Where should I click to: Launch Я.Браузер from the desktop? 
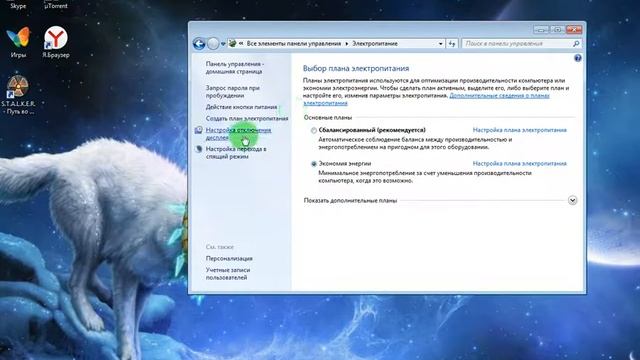coord(56,42)
